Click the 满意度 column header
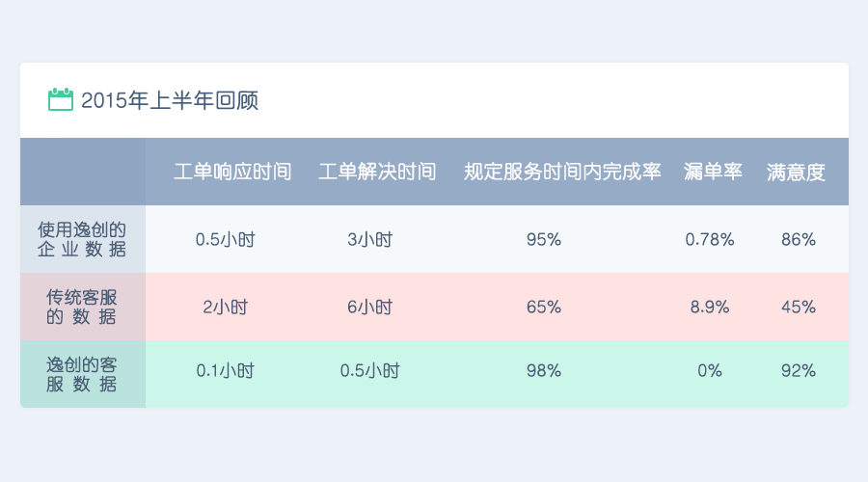This screenshot has height=482, width=868. [796, 173]
